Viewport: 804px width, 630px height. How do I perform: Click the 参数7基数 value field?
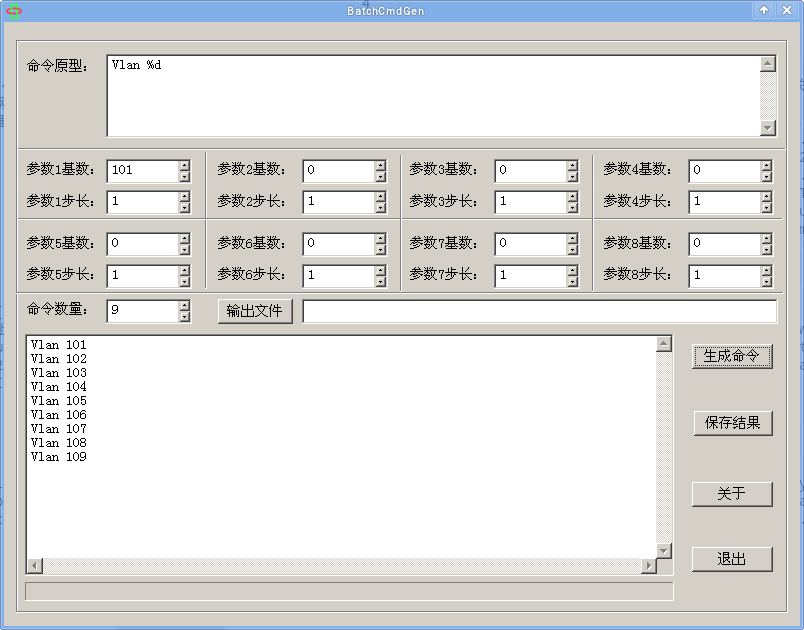531,244
